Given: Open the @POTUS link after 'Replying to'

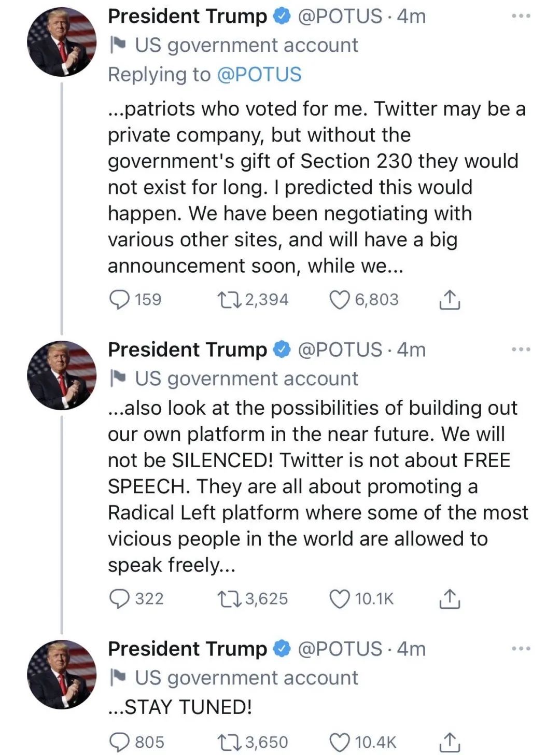Looking at the screenshot, I should [259, 75].
